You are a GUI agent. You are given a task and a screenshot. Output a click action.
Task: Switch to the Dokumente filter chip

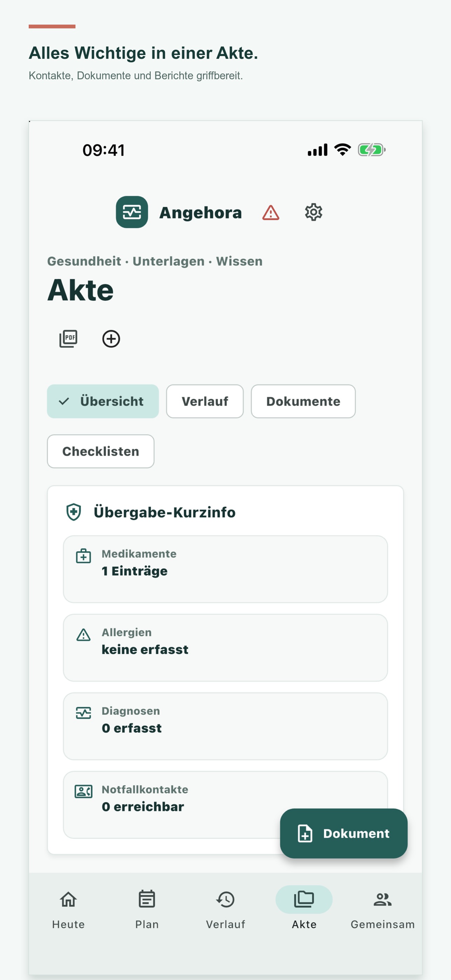click(x=303, y=401)
